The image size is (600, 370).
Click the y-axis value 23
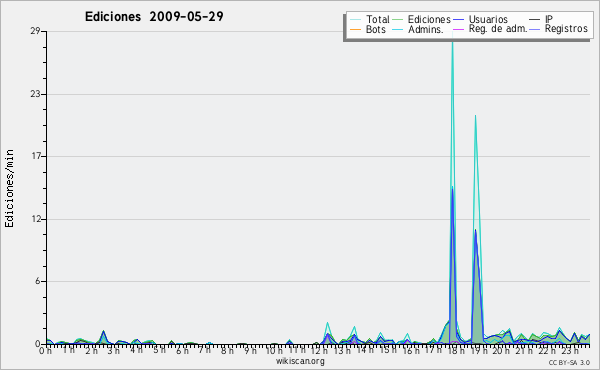(x=35, y=94)
